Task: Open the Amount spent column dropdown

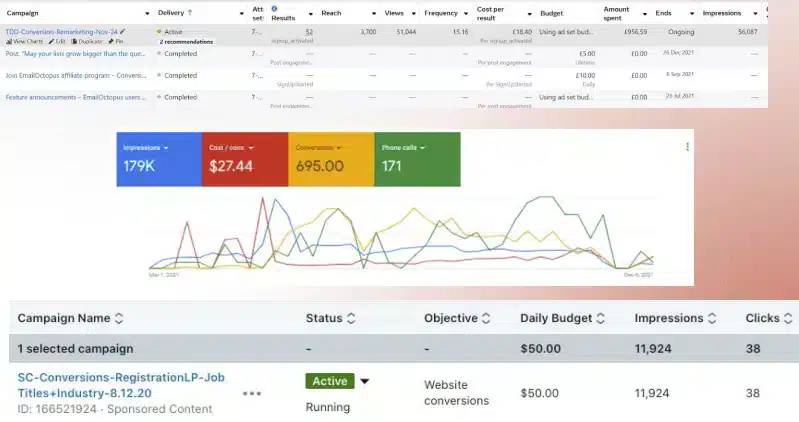Action: pos(645,14)
